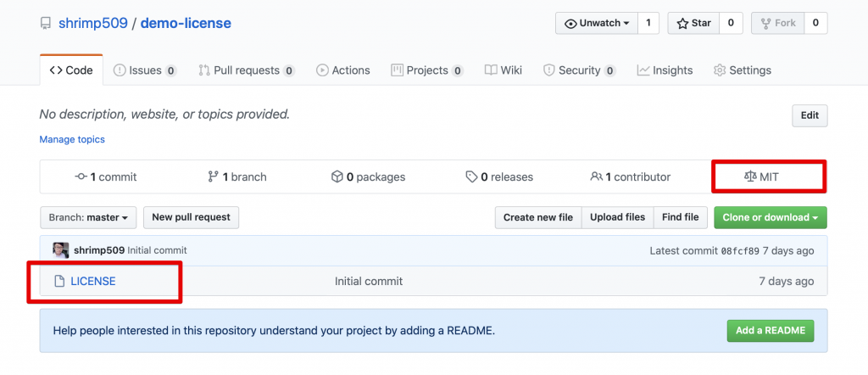Click the branch icon beside 1 branch
Image resolution: width=868 pixels, height=375 pixels.
pos(213,176)
